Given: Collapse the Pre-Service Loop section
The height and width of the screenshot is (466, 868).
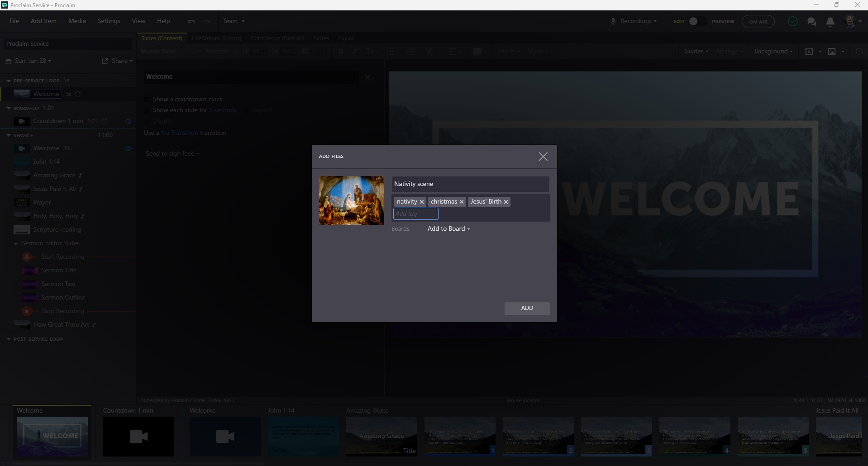Looking at the screenshot, I should pyautogui.click(x=9, y=81).
